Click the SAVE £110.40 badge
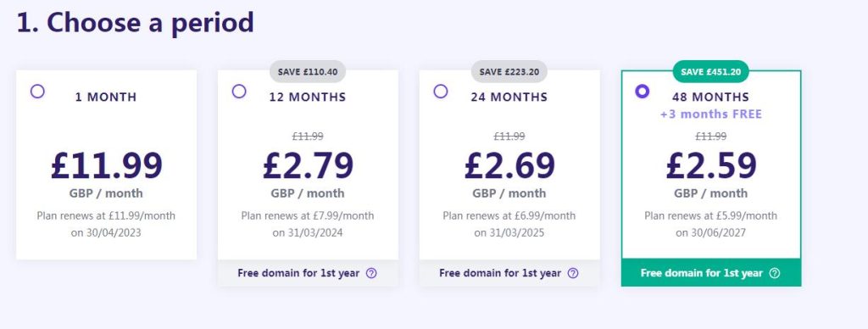Viewport: 868px width, 329px height. click(308, 71)
